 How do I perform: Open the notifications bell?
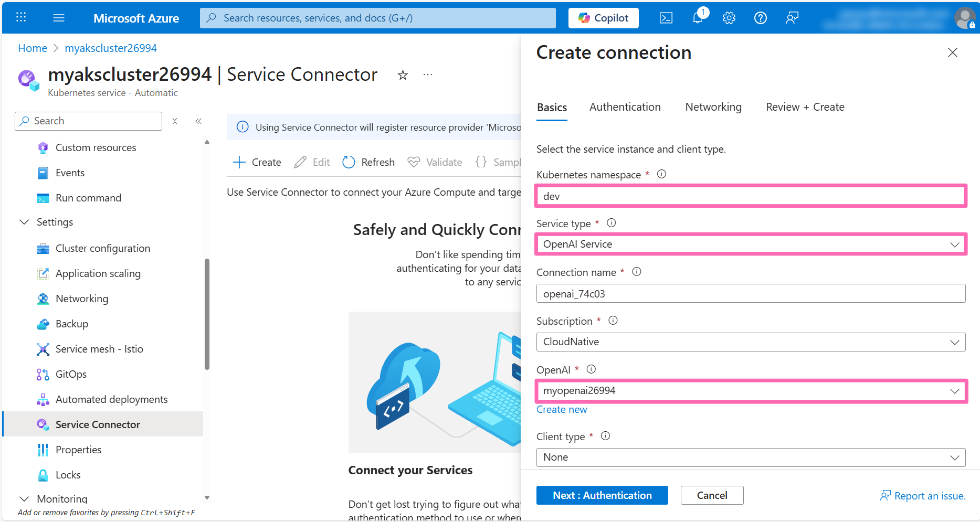(698, 18)
